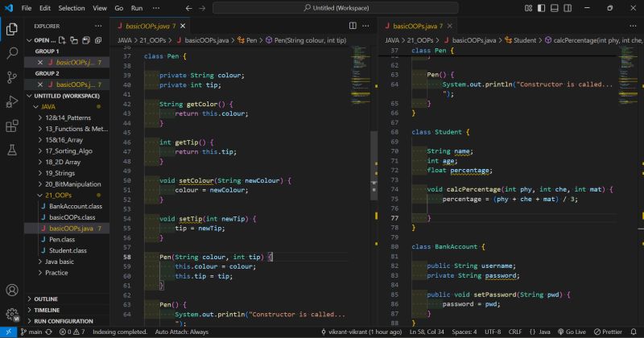644x338 pixels.
Task: Open more actions for left editor group
Action: pos(365,26)
